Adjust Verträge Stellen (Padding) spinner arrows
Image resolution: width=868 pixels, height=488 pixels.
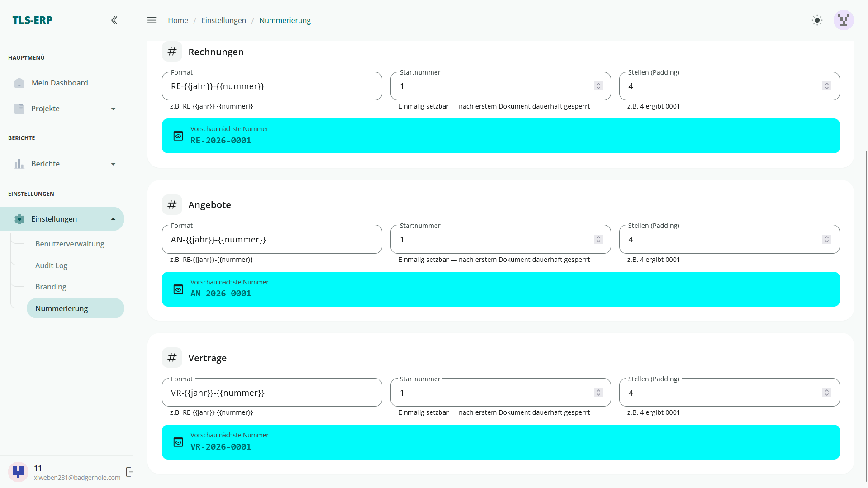(x=826, y=393)
